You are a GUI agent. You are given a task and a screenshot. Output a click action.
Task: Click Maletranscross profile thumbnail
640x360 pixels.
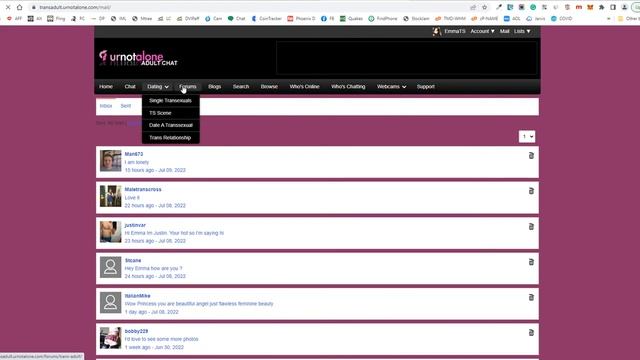[111, 196]
